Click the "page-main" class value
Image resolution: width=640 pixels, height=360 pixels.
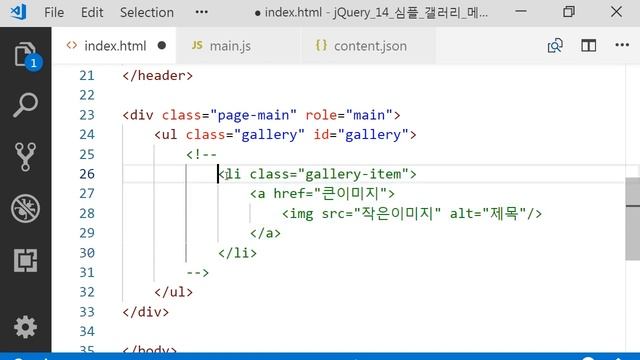(x=253, y=115)
